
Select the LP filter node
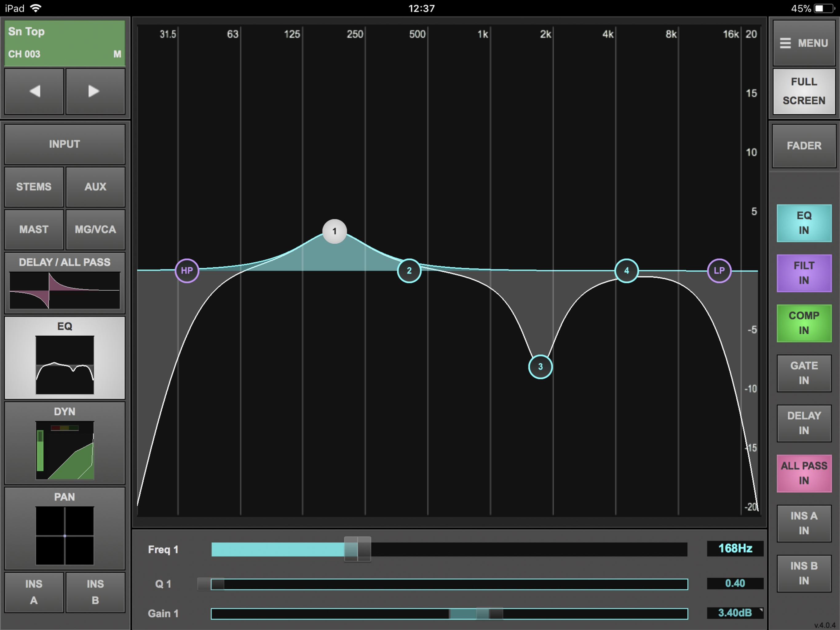click(x=719, y=270)
